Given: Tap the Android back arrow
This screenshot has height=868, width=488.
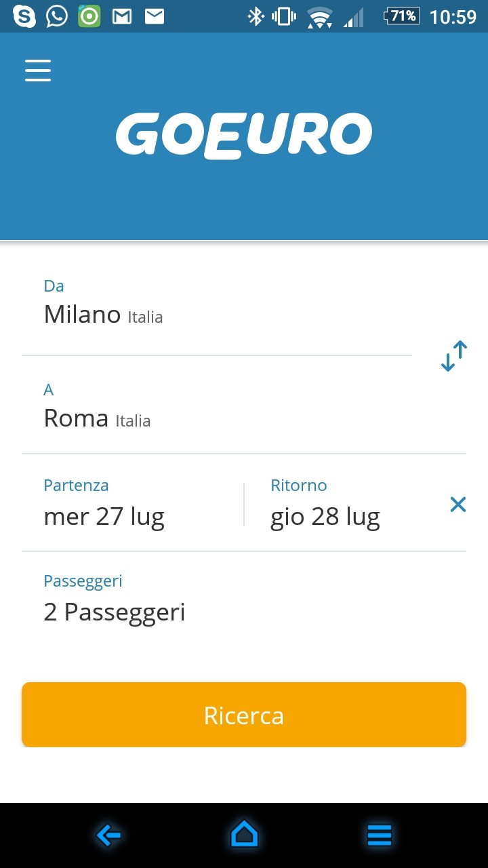Looking at the screenshot, I should [108, 835].
